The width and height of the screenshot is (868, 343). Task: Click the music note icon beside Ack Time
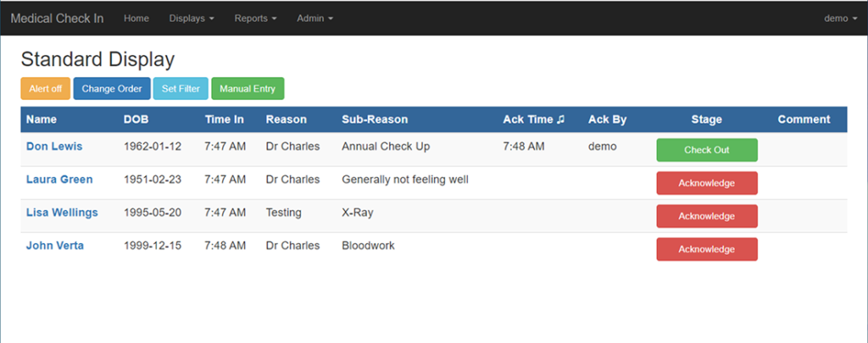point(560,119)
